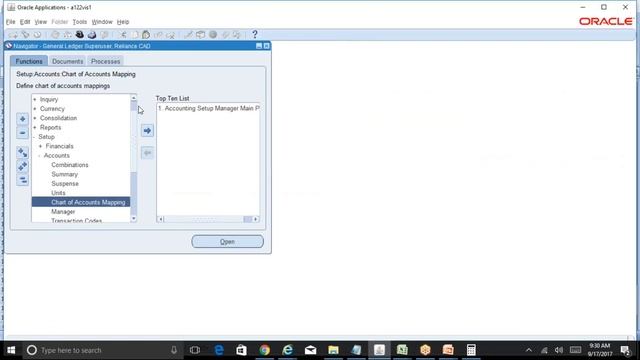Select Accounting Setup Manager in Top Ten List
The image size is (640, 360).
click(x=208, y=108)
